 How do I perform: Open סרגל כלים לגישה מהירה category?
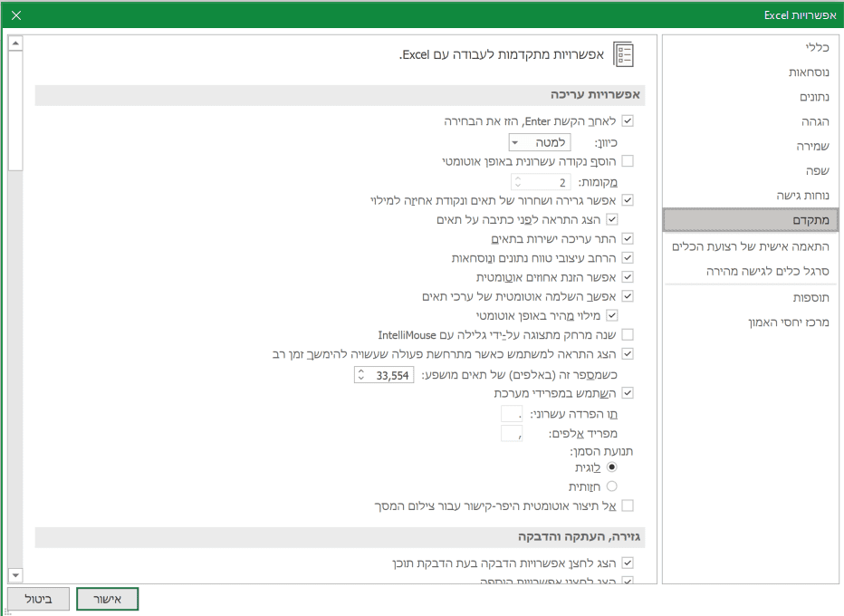click(x=751, y=271)
